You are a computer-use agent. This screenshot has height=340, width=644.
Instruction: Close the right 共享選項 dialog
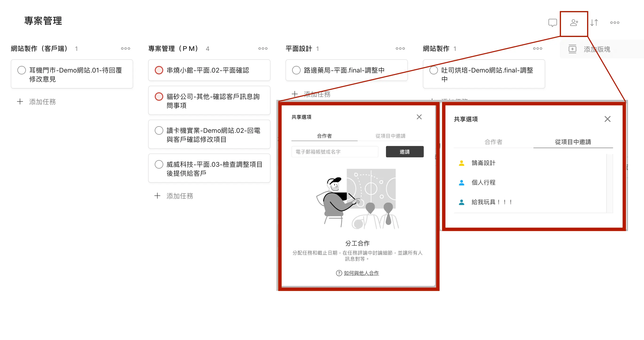tap(608, 119)
